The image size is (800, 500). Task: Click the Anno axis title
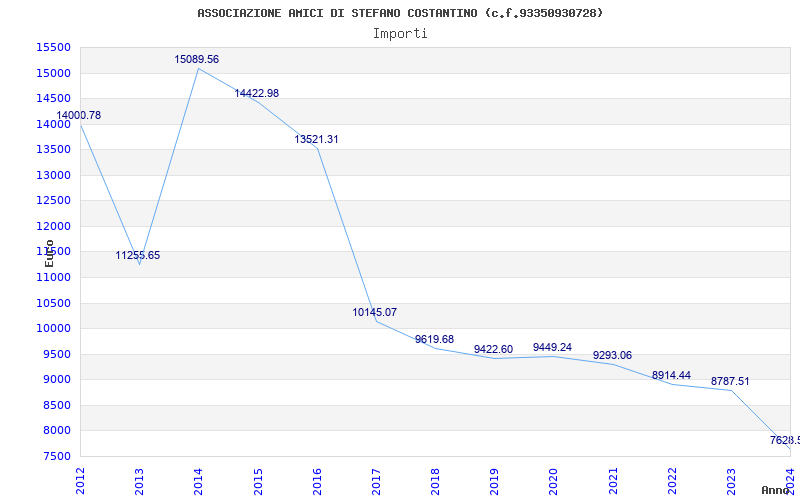pos(776,490)
